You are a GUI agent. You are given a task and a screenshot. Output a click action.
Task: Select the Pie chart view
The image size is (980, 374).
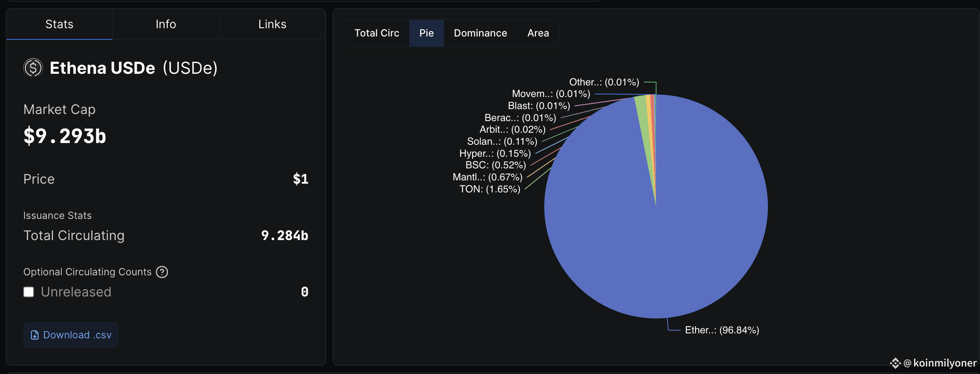[x=427, y=33]
